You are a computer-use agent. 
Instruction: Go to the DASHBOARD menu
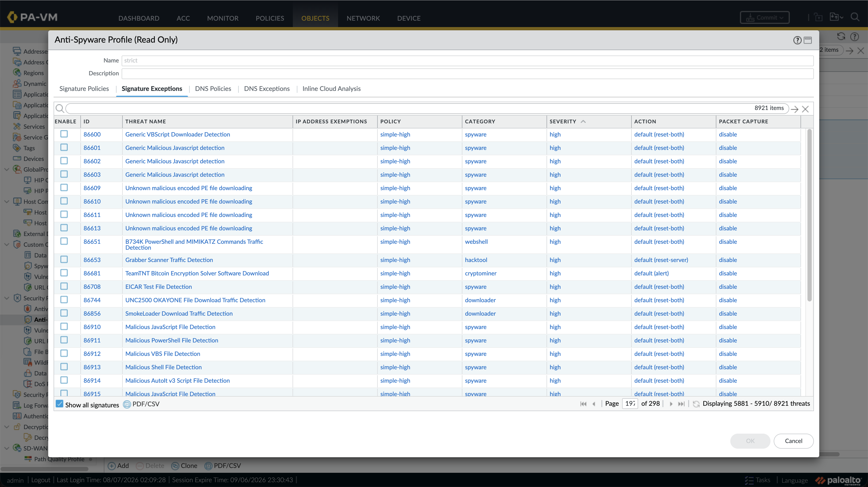coord(139,18)
